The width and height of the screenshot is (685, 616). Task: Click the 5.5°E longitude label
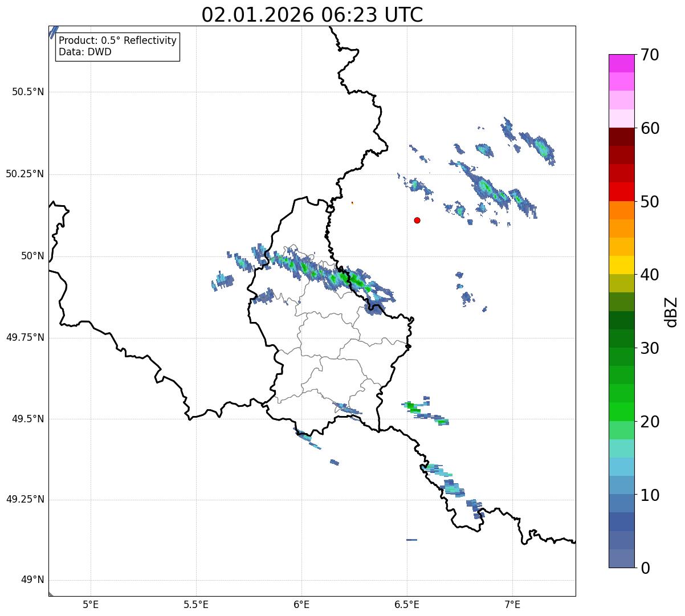coord(196,605)
